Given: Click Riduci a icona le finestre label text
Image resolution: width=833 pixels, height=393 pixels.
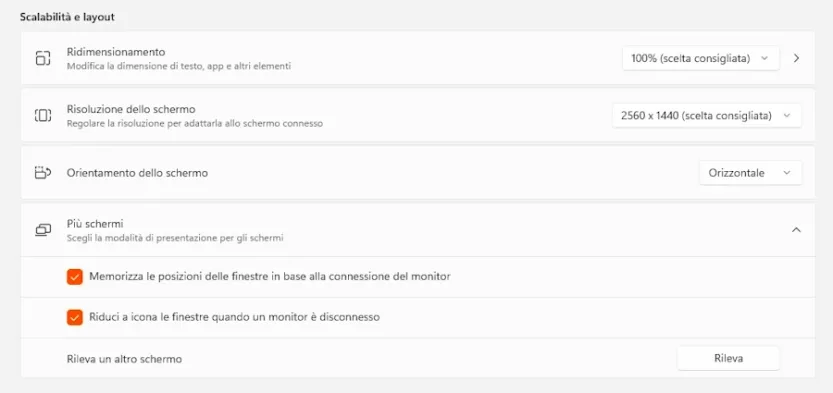Looking at the screenshot, I should tap(234, 317).
